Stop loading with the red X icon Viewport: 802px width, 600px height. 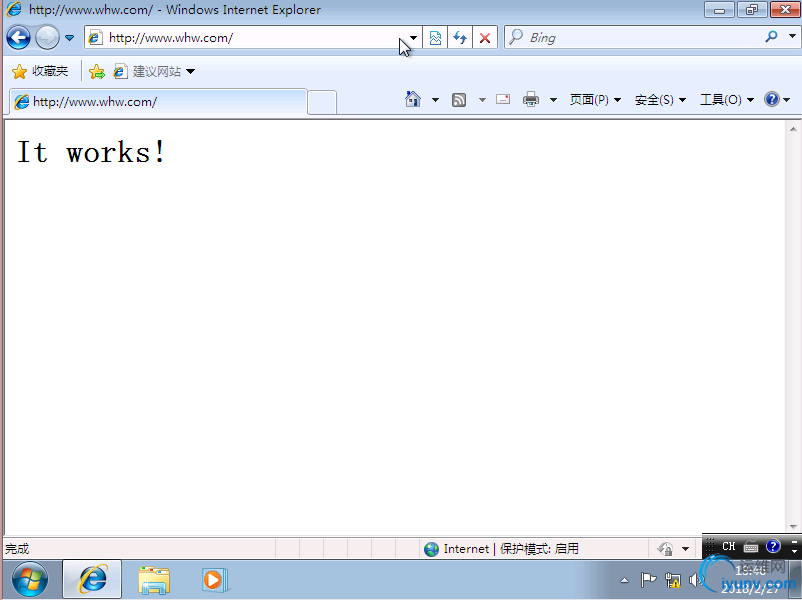pos(485,38)
